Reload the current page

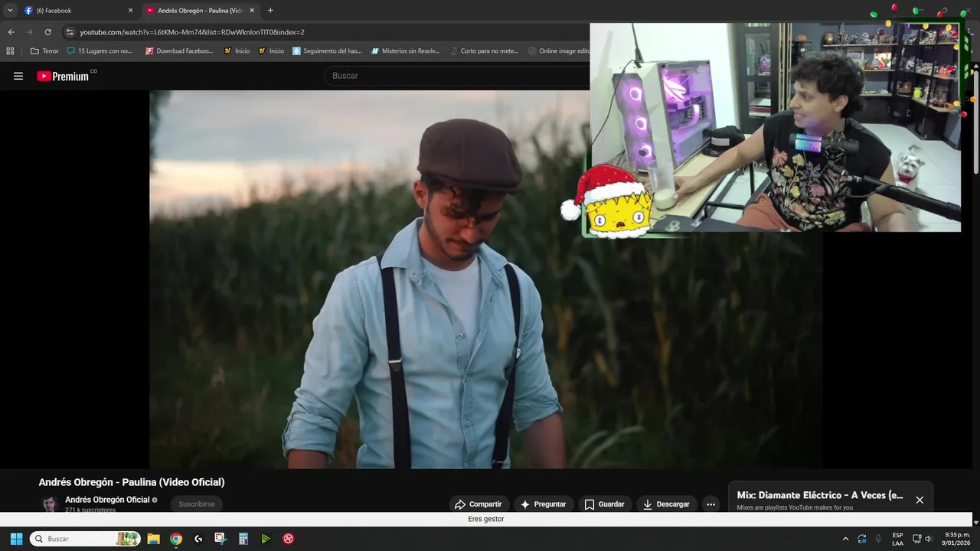coord(47,32)
